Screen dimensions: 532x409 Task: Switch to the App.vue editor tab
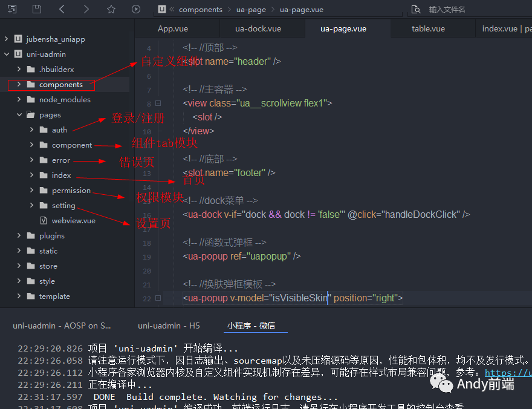pyautogui.click(x=173, y=28)
